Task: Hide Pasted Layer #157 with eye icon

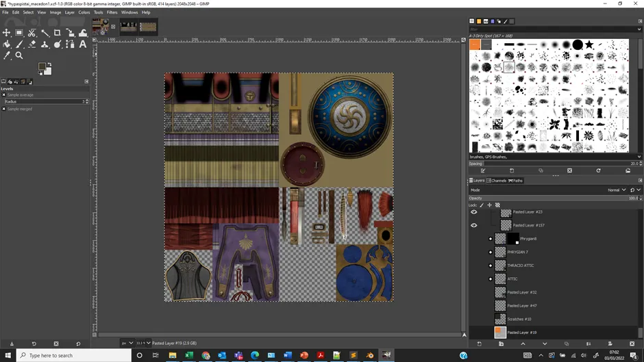Action: pyautogui.click(x=473, y=225)
